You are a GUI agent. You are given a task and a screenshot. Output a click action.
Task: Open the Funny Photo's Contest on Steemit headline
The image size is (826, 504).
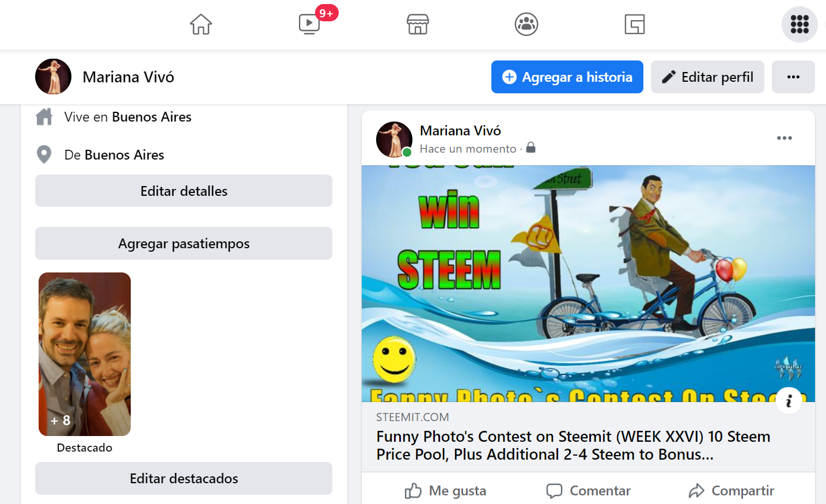(573, 445)
